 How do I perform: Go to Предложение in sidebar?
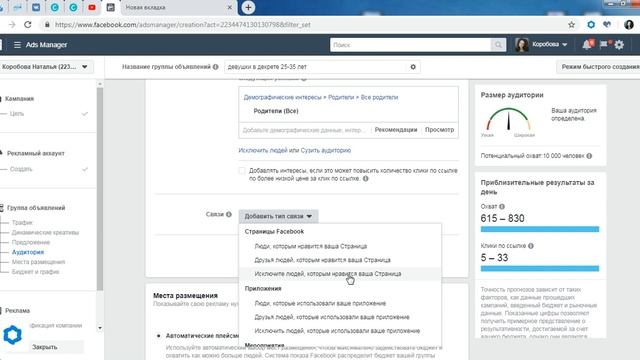coord(31,242)
